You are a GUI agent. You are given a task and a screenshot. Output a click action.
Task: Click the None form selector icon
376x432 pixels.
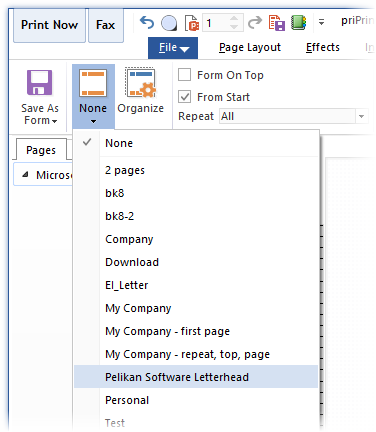(93, 83)
